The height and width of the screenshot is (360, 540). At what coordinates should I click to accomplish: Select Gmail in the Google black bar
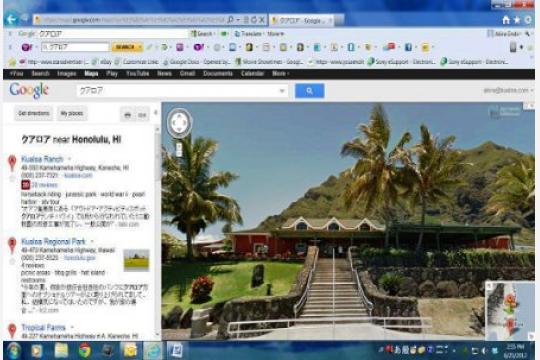pos(187,73)
